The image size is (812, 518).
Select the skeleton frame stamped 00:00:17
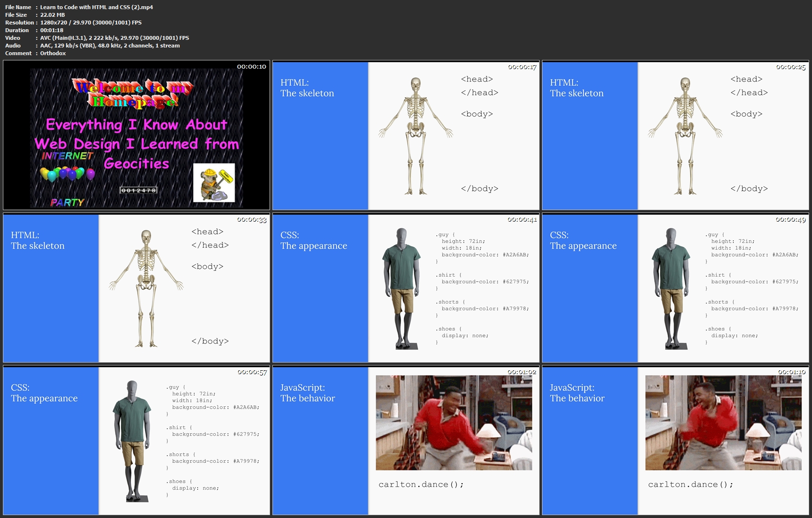pyautogui.click(x=406, y=135)
